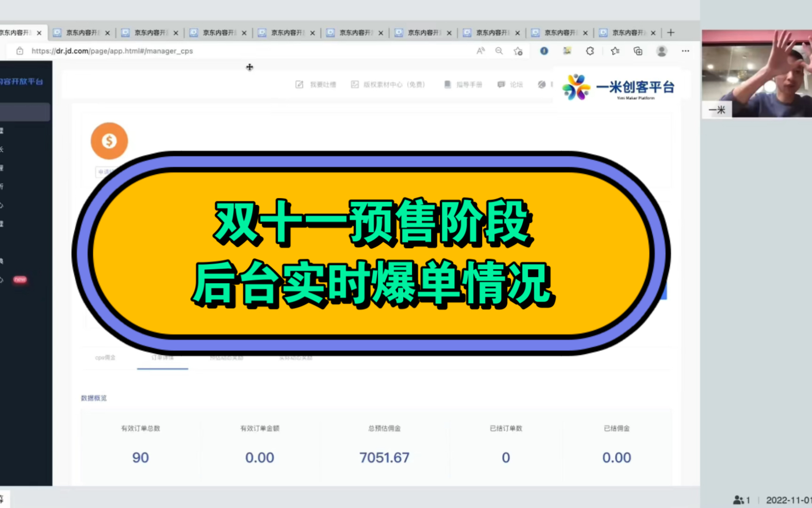Click the presenter webcam thumbnail
This screenshot has width=812, height=508.
tap(757, 73)
